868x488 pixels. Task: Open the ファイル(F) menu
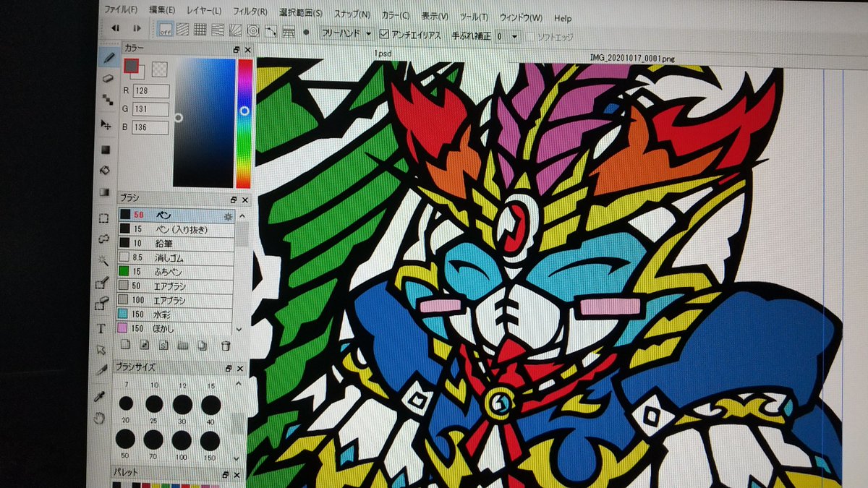point(122,10)
